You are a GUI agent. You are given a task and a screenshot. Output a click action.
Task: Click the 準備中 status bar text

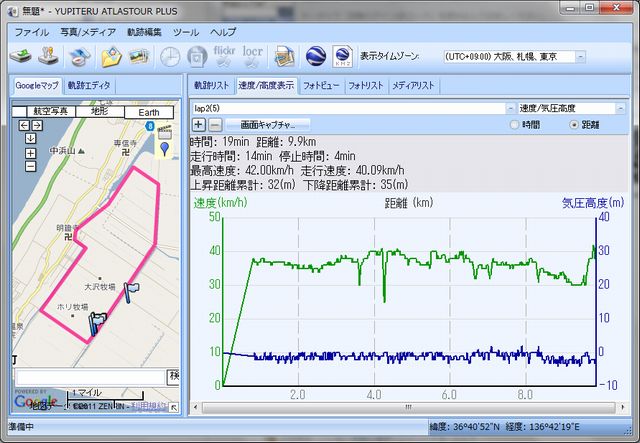point(22,427)
